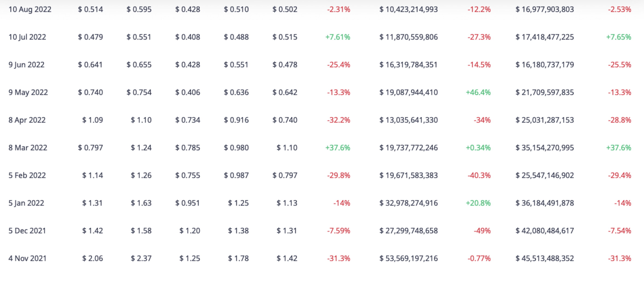Click the green +7.61% price change

tap(337, 37)
